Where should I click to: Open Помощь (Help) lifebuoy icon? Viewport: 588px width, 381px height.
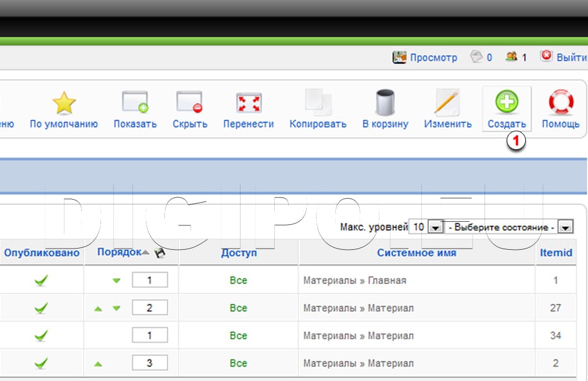561,103
